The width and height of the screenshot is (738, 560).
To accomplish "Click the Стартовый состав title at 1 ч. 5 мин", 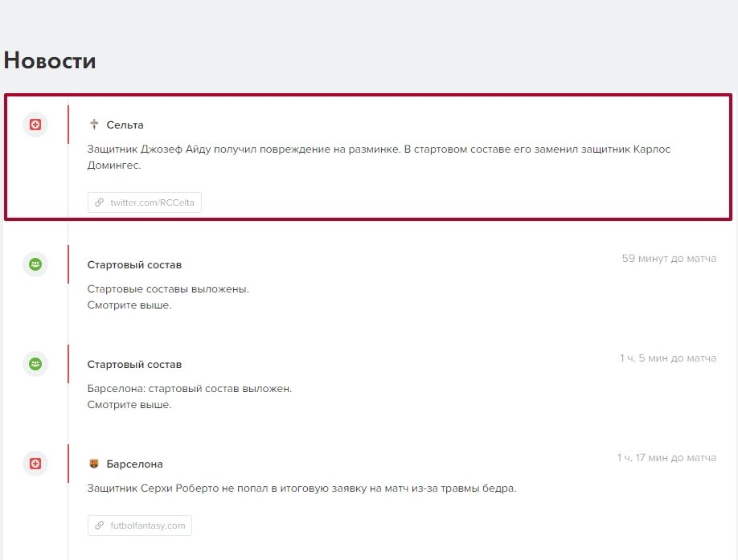I will pyautogui.click(x=134, y=365).
